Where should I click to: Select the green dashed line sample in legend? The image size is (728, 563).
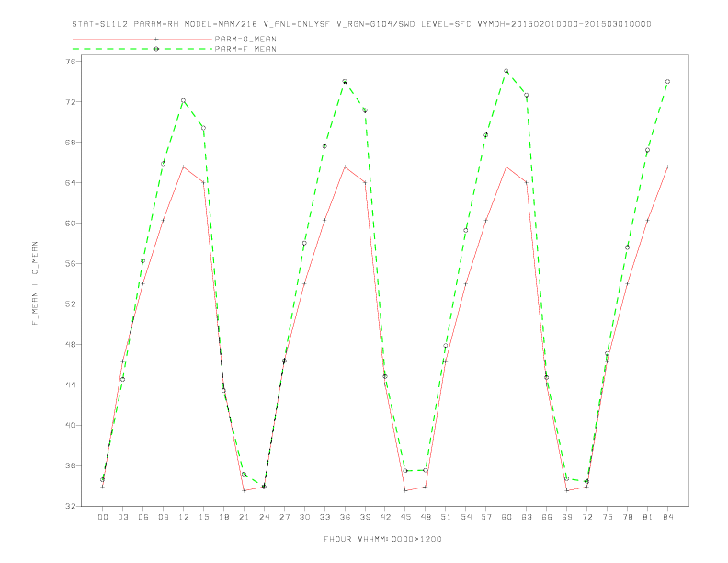[x=142, y=49]
